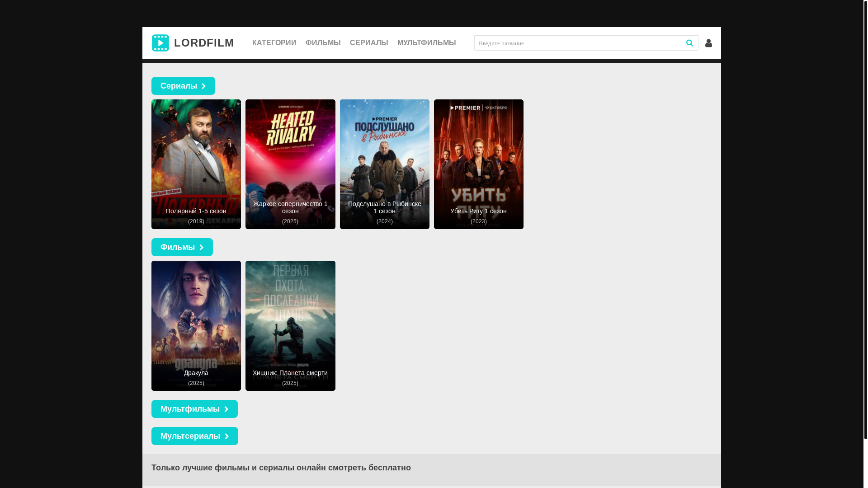Open the КАТЕГОРИИ menu
The width and height of the screenshot is (868, 488).
point(274,43)
